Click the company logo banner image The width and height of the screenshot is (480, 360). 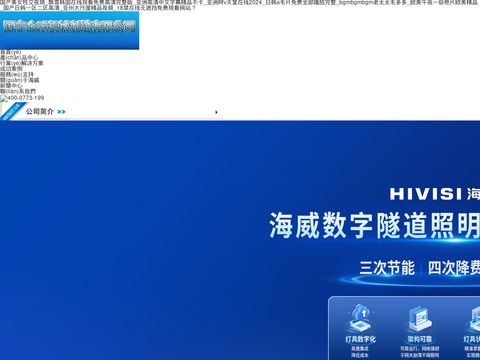[x=69, y=30]
